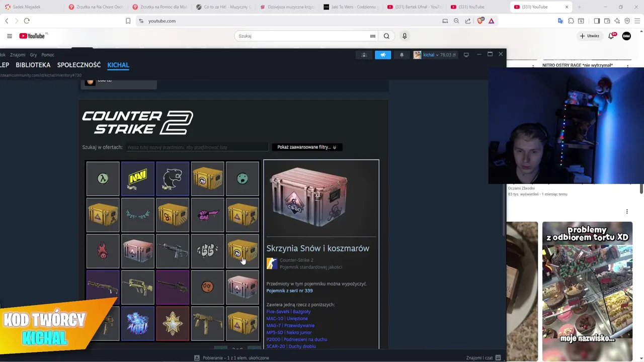644x362 pixels.
Task: Open the Steam Gry menu
Action: tap(33, 55)
